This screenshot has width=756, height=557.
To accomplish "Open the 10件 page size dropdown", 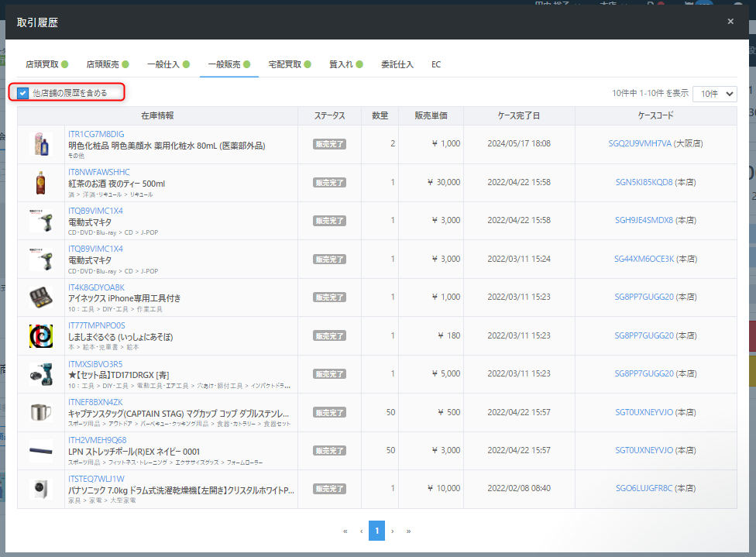I will tap(714, 93).
